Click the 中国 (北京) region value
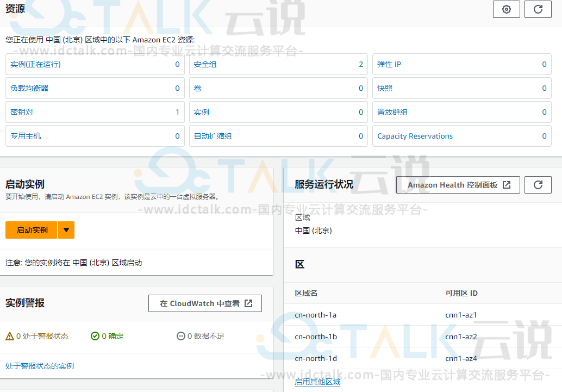The image size is (562, 392). tap(313, 231)
